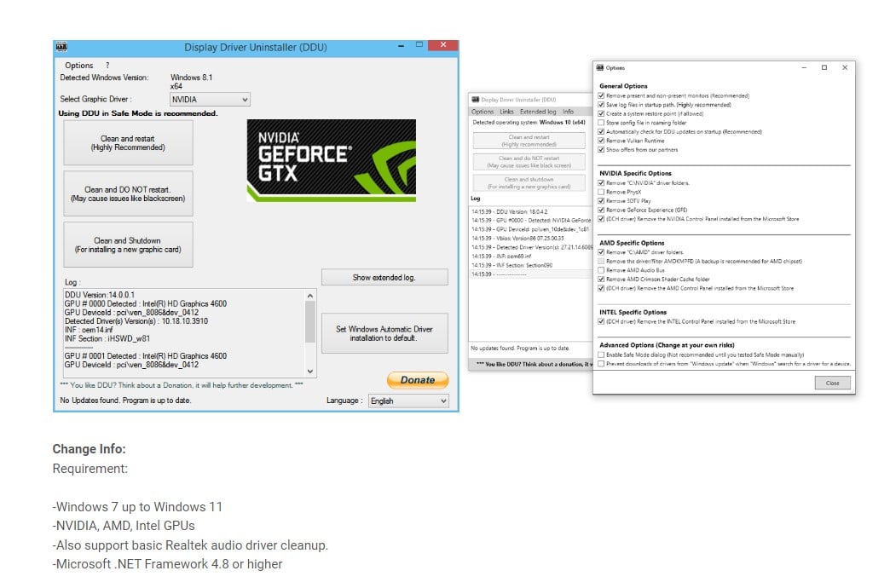Click Clean and restart (Highly Recommended) in main window
The width and height of the screenshot is (890, 588).
click(128, 143)
